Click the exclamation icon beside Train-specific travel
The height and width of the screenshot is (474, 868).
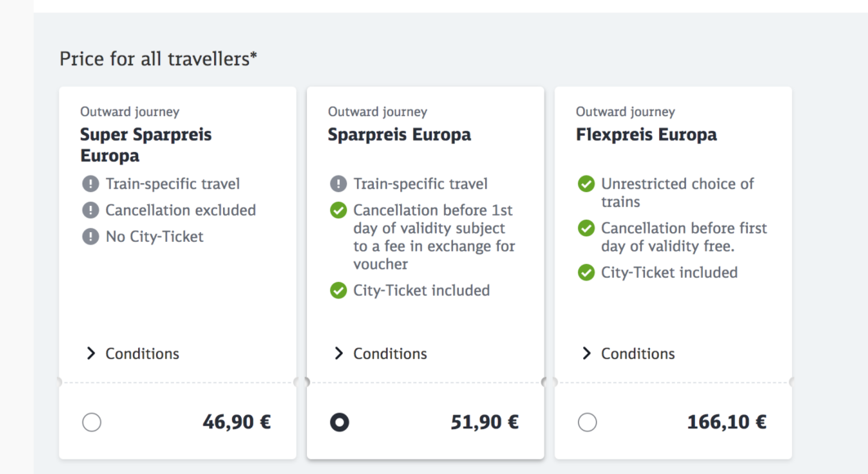[x=90, y=184]
